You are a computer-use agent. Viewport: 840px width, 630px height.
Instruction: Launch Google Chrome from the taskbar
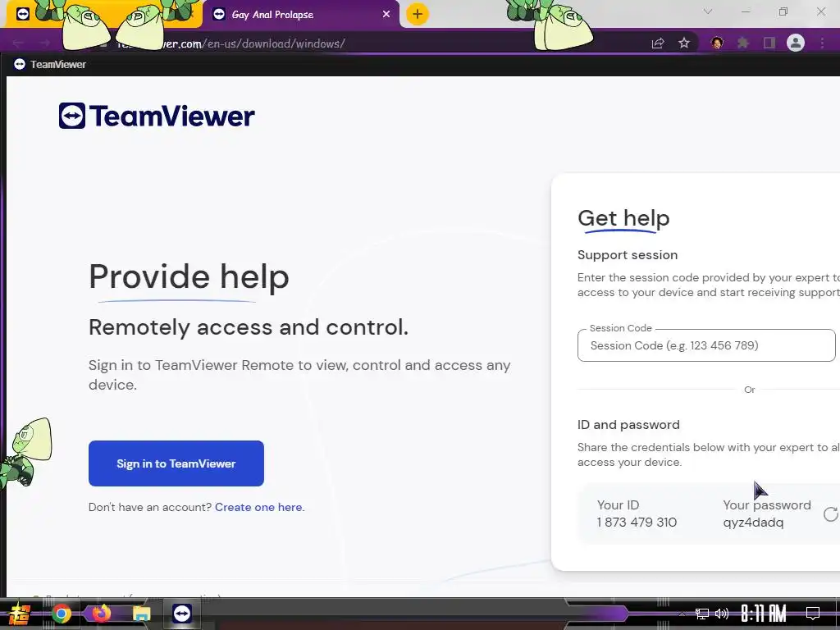click(x=61, y=614)
